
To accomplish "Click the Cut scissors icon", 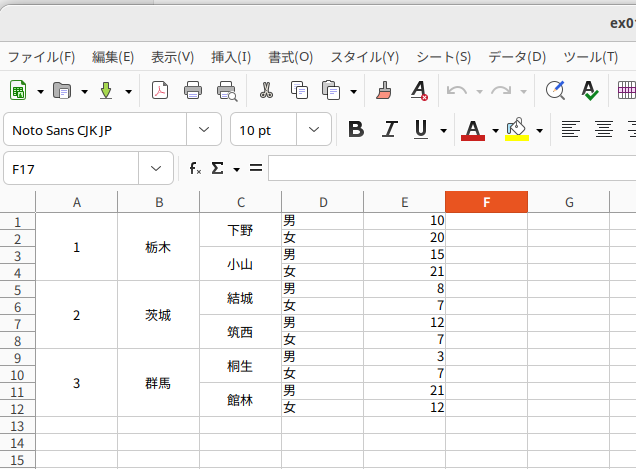I will pyautogui.click(x=266, y=90).
